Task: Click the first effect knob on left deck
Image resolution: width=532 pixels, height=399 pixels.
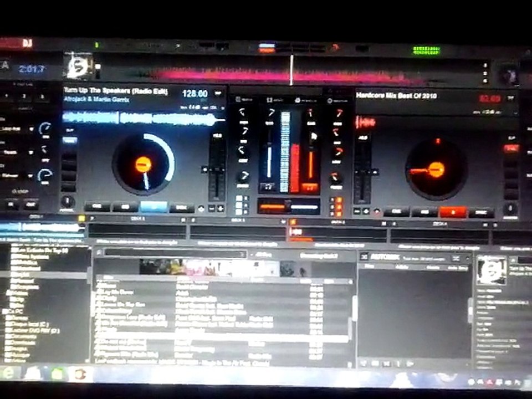Action: [45, 128]
